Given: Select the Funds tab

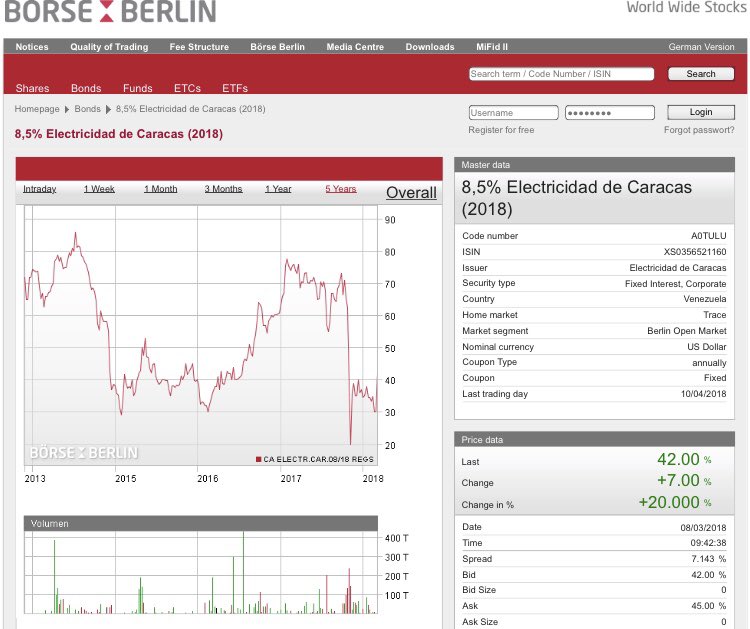Looking at the screenshot, I should click(138, 88).
